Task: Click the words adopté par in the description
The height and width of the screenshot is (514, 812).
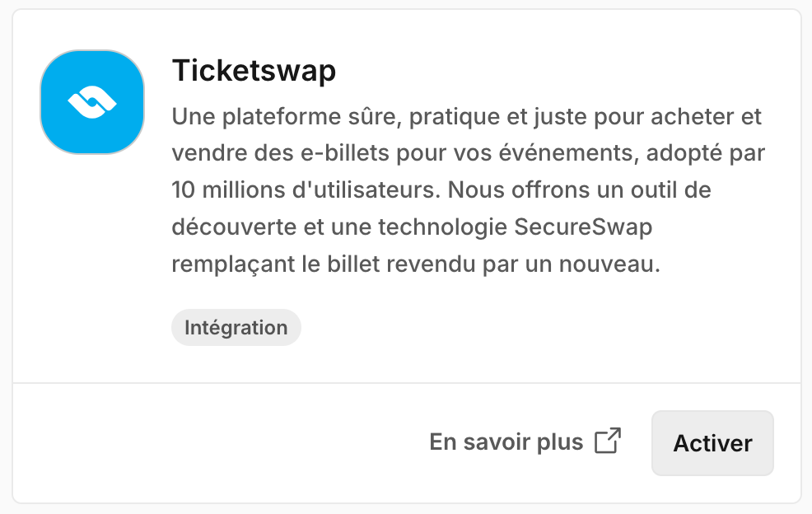Action: 705,153
